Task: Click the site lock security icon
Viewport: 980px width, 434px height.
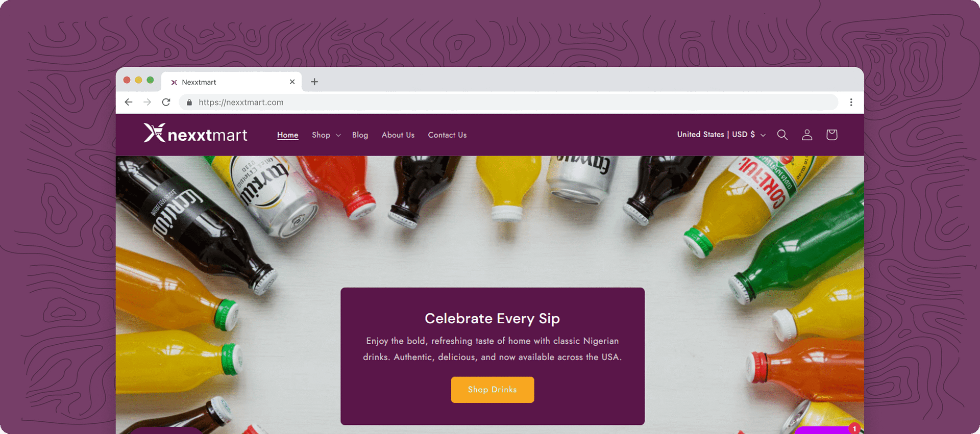Action: point(189,103)
